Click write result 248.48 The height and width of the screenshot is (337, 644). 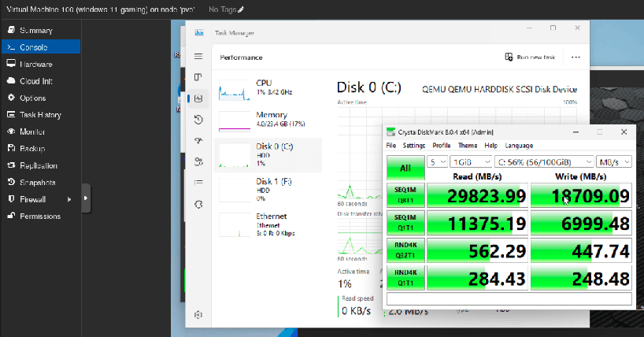(x=581, y=278)
